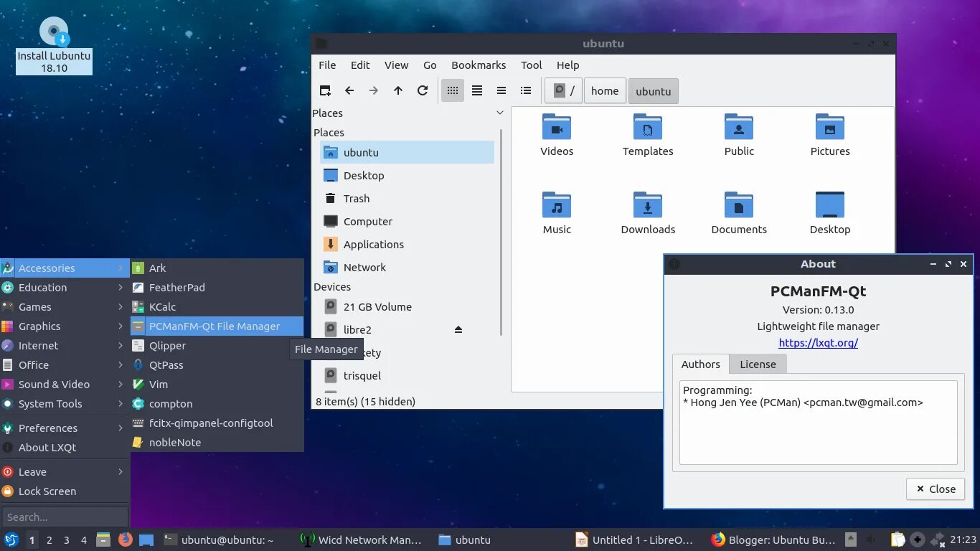Select the 21 GB Volume device

pyautogui.click(x=407, y=306)
